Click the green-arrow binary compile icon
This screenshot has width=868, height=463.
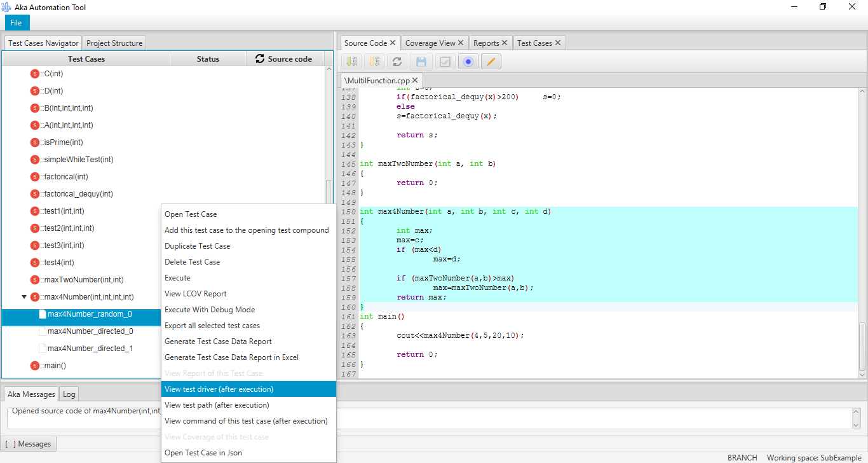(351, 62)
